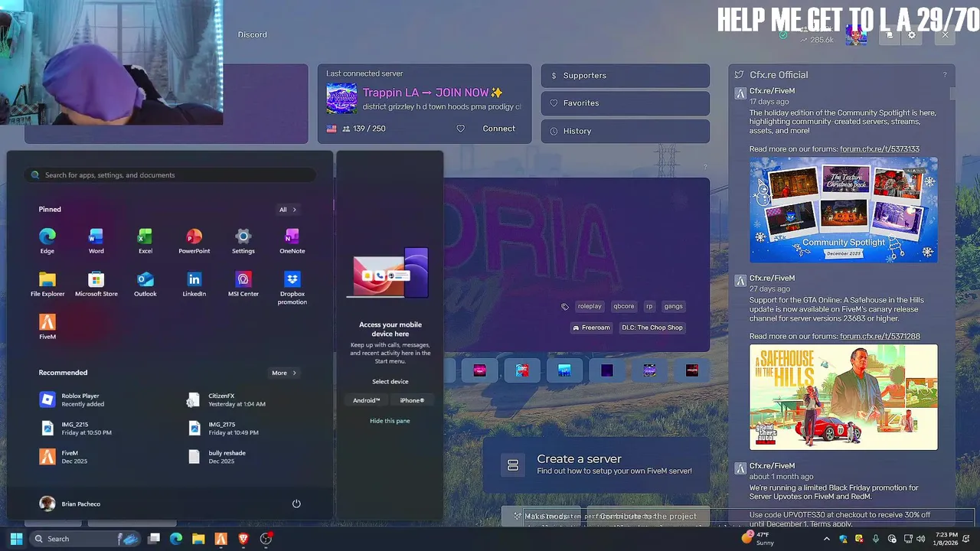This screenshot has width=980, height=551.
Task: Open Brave browser from the taskbar
Action: 243,539
